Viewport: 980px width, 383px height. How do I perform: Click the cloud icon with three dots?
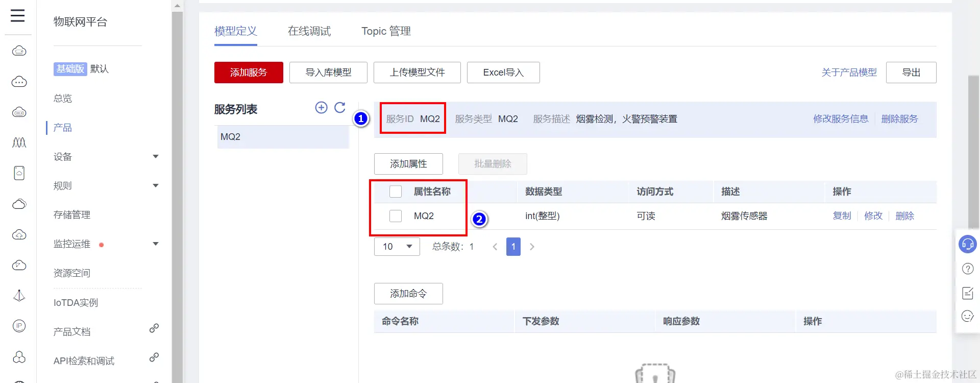[x=19, y=82]
